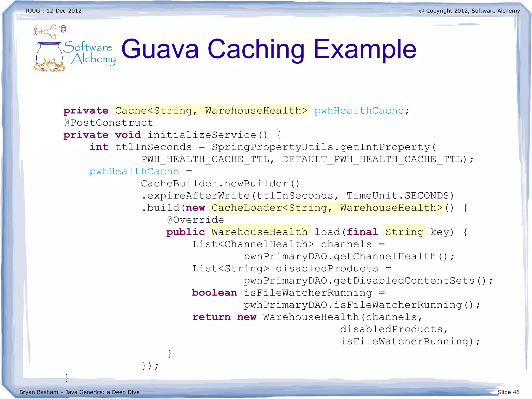
Task: Click the @PostConstruct annotation
Action: pos(109,123)
